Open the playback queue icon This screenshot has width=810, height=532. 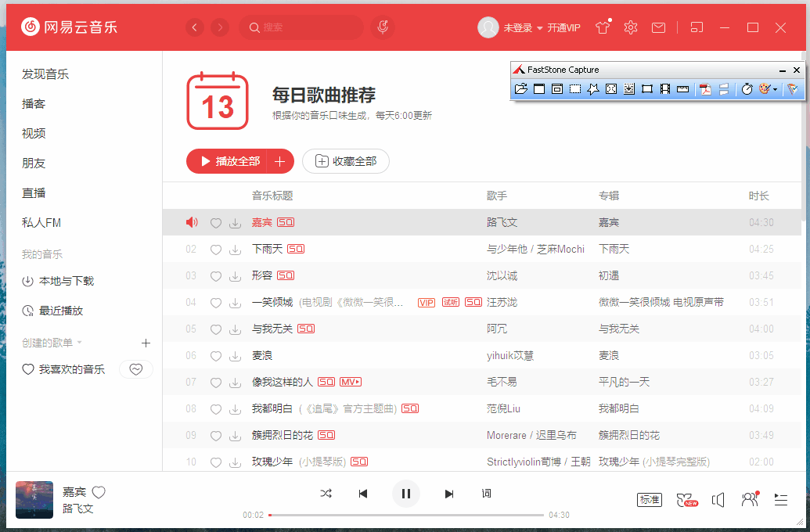780,499
